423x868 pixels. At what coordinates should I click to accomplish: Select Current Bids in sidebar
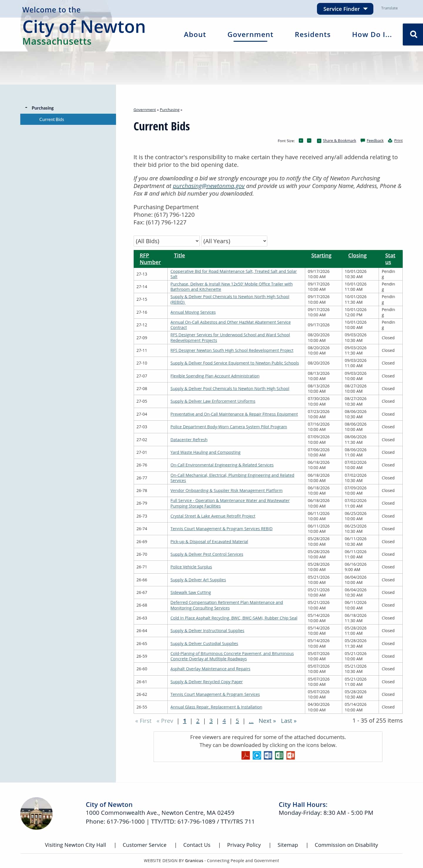[x=68, y=119]
